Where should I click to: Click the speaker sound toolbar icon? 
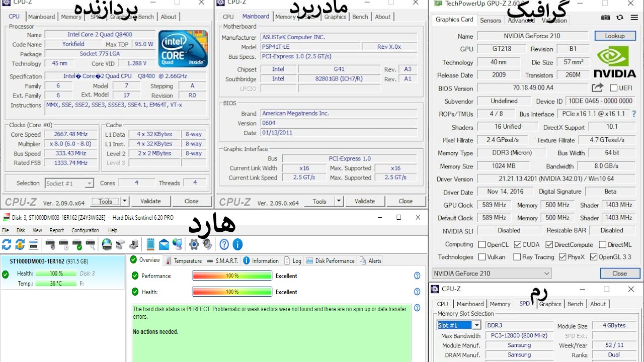click(207, 245)
